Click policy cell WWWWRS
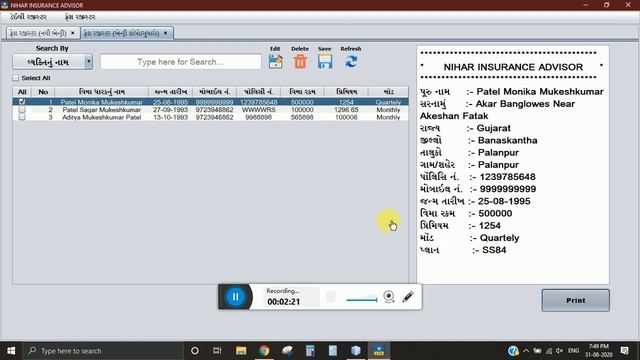The height and width of the screenshot is (360, 640). (x=259, y=110)
